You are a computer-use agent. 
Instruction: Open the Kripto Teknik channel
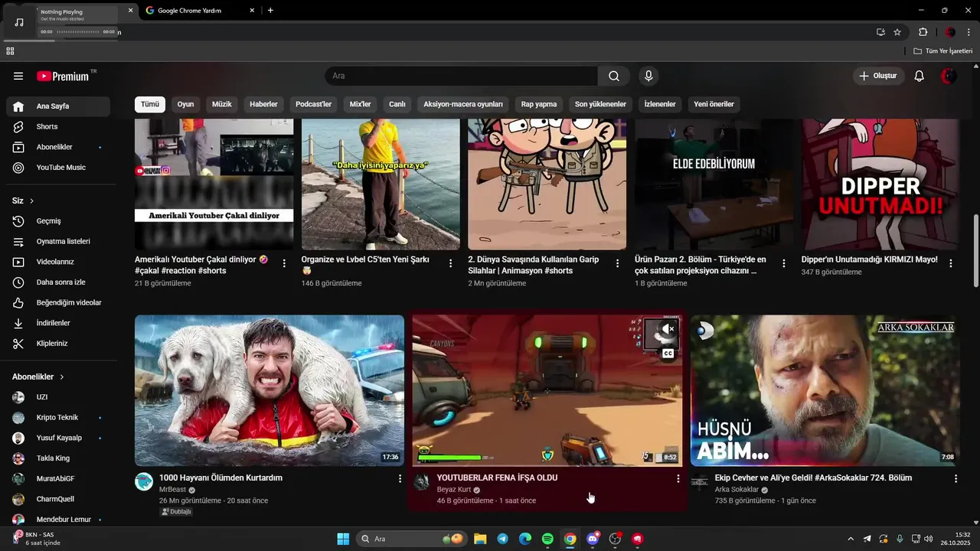tap(58, 418)
